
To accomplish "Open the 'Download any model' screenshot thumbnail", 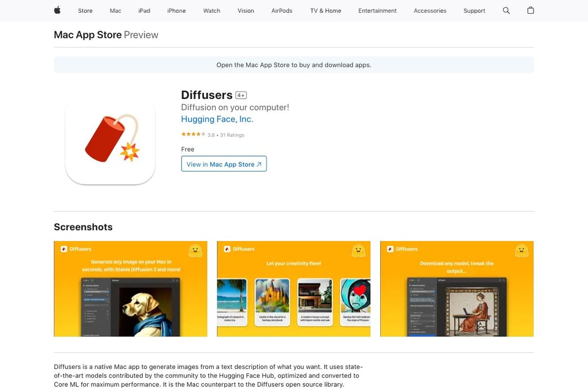I will (457, 289).
